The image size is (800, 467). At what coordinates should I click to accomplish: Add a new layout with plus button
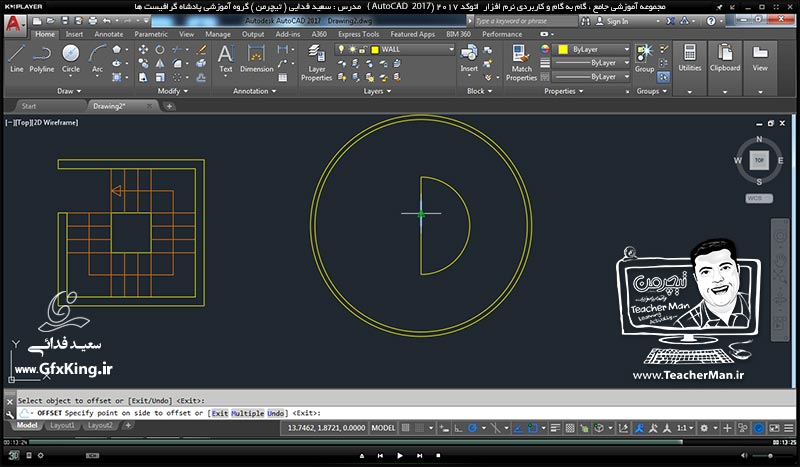(128, 425)
